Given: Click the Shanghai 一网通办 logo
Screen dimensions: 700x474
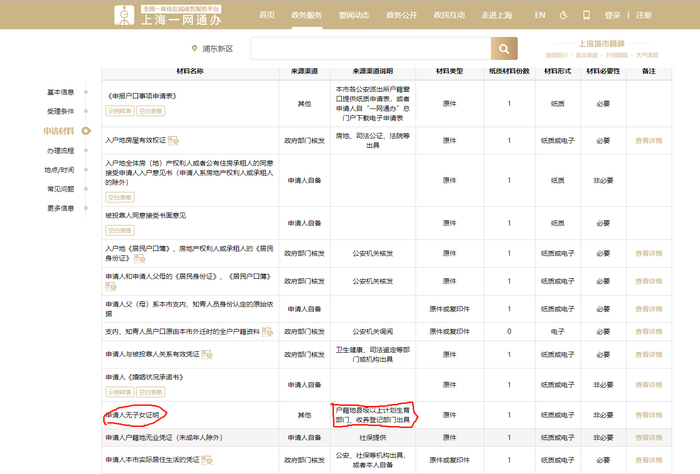Looking at the screenshot, I should click(170, 15).
